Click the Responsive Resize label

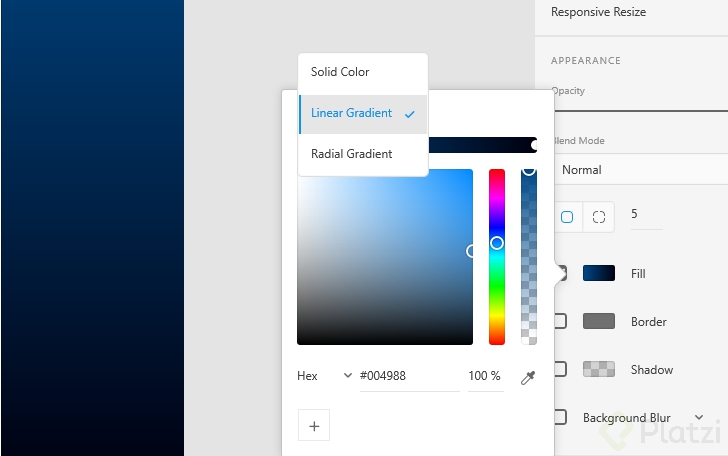(x=598, y=12)
